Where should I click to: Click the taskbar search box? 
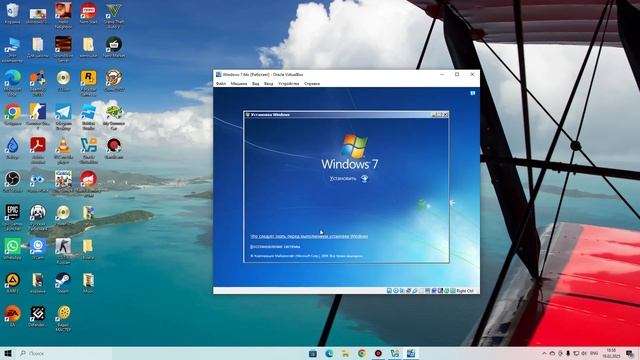tap(64, 353)
